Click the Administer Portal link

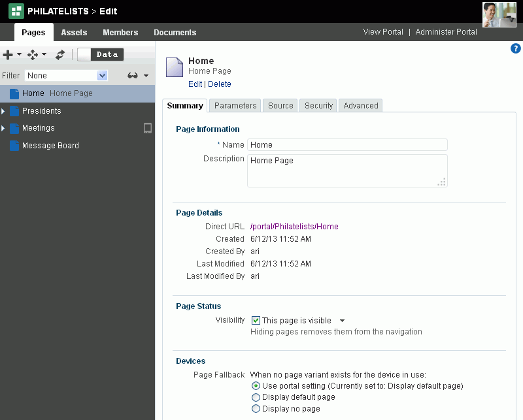(447, 32)
